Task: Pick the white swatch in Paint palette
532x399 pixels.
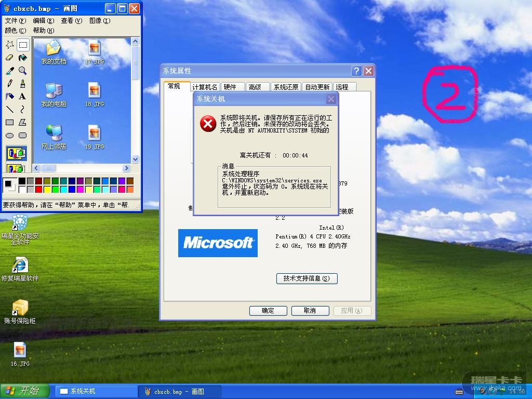Action: [x=22, y=189]
